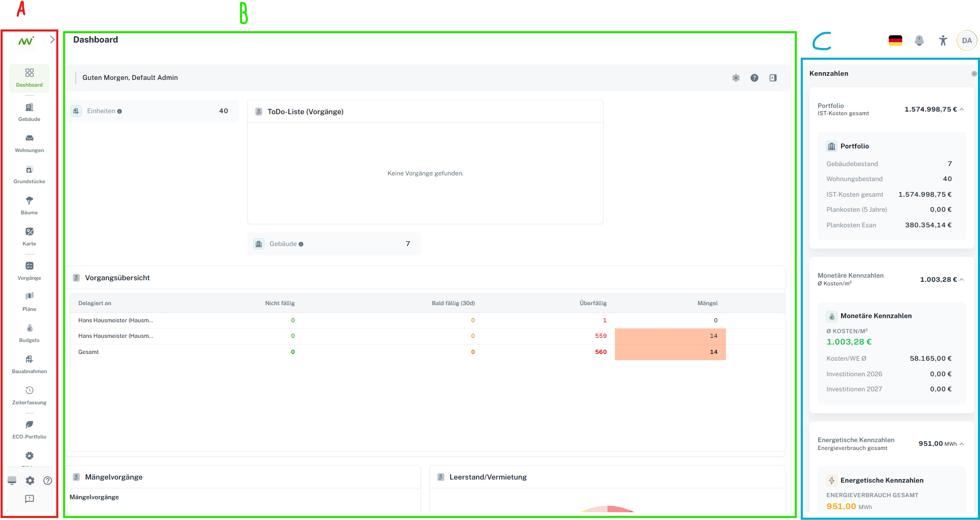Switch language via the German flag
Screen dimensions: 980x520
895,40
